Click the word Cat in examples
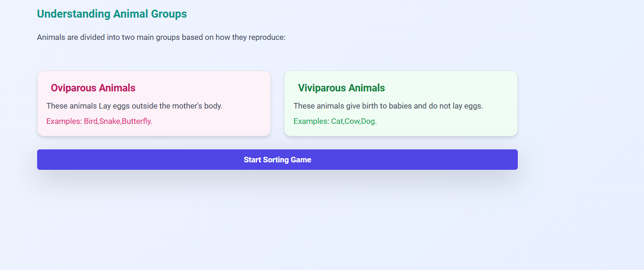The height and width of the screenshot is (270, 644). [x=337, y=121]
